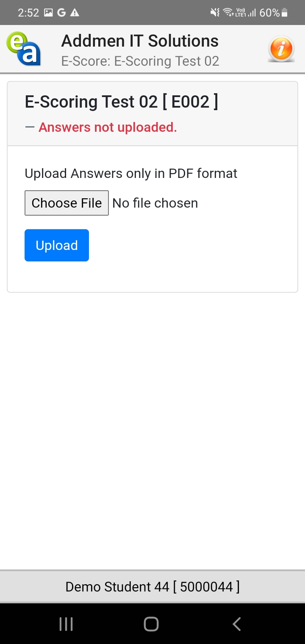Tap the warning triangle status icon

75,13
